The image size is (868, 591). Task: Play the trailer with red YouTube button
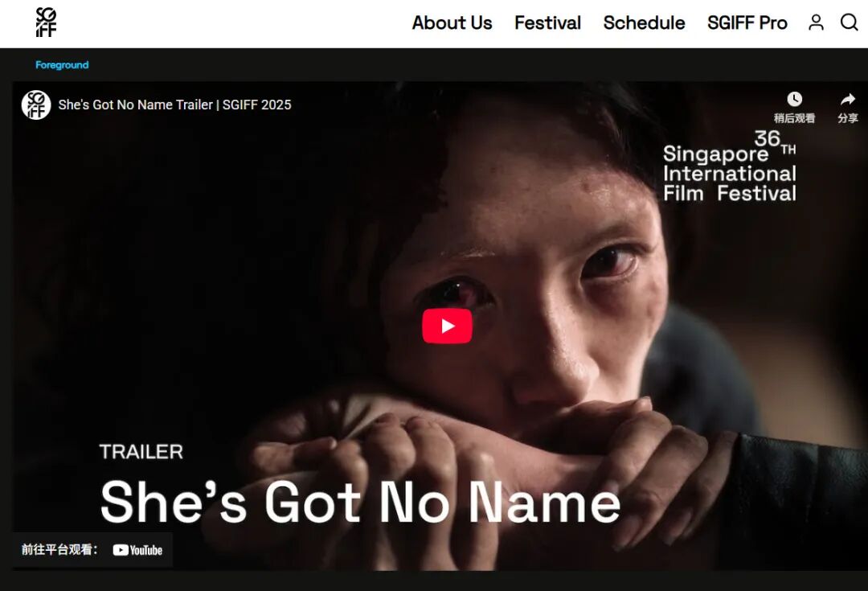(x=448, y=326)
